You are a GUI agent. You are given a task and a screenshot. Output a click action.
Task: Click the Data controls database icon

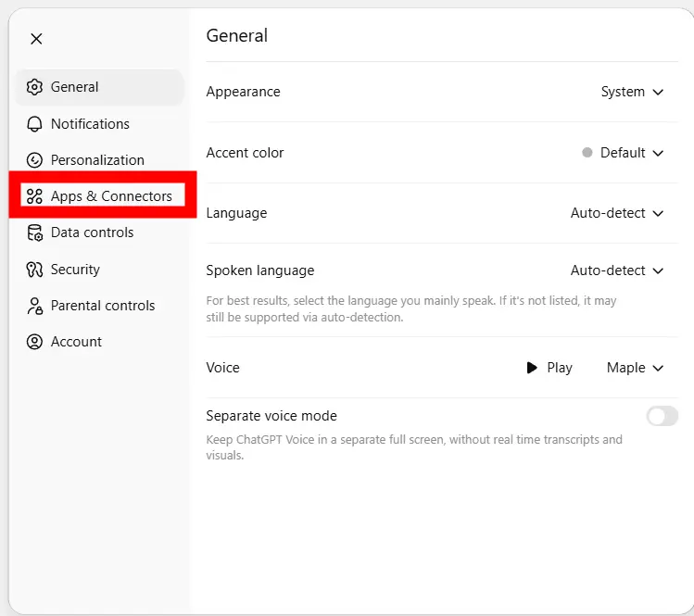[34, 233]
